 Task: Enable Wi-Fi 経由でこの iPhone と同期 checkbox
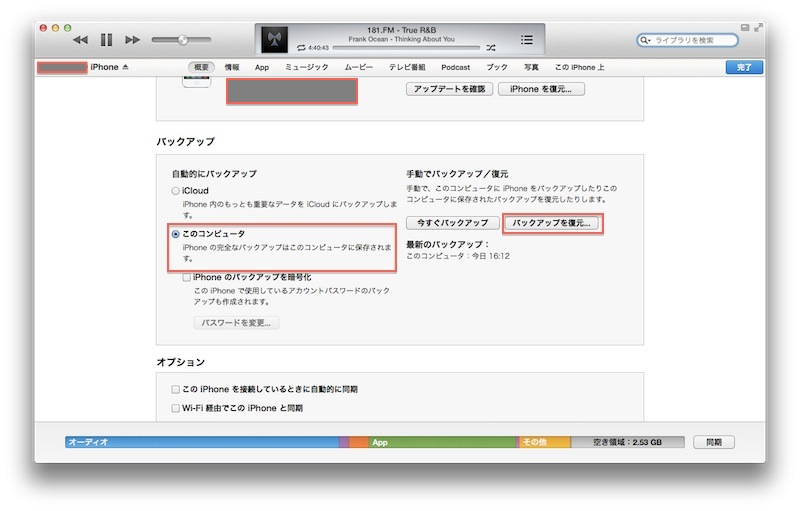click(x=176, y=408)
